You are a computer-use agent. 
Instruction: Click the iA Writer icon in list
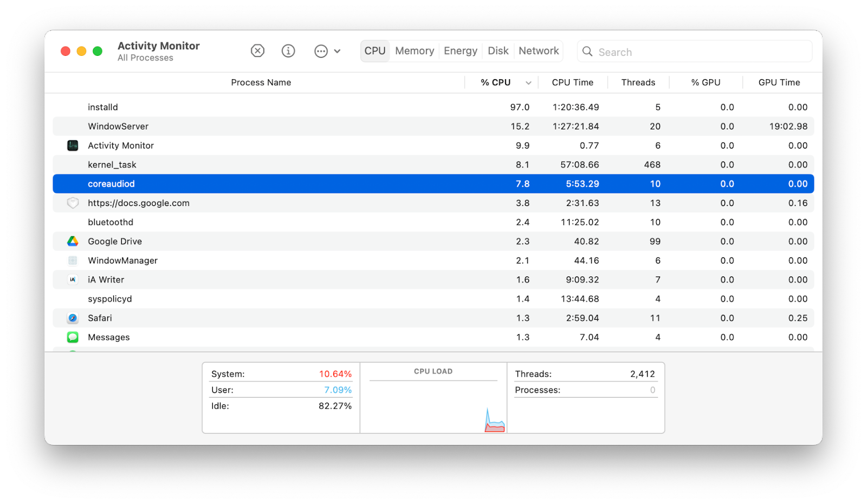point(73,280)
